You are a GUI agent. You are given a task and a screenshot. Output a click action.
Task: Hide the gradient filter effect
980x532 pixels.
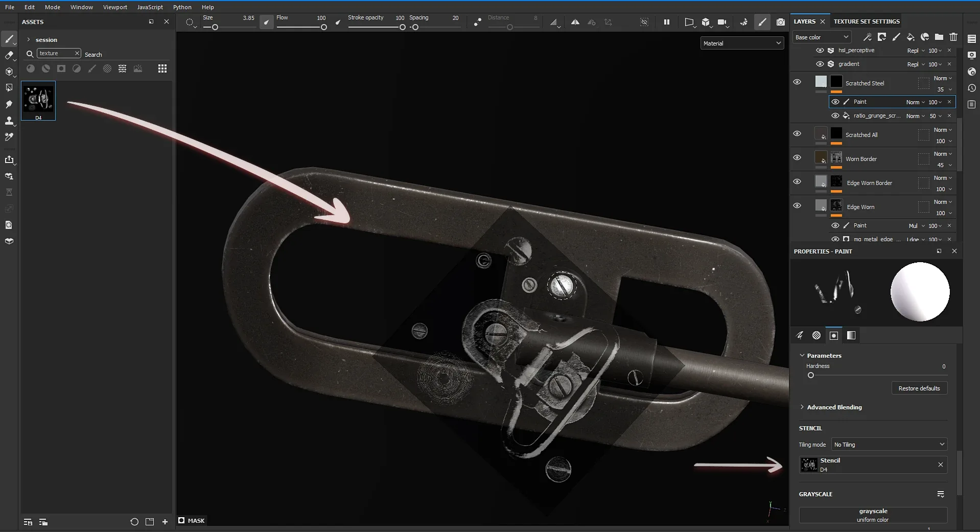(x=820, y=64)
